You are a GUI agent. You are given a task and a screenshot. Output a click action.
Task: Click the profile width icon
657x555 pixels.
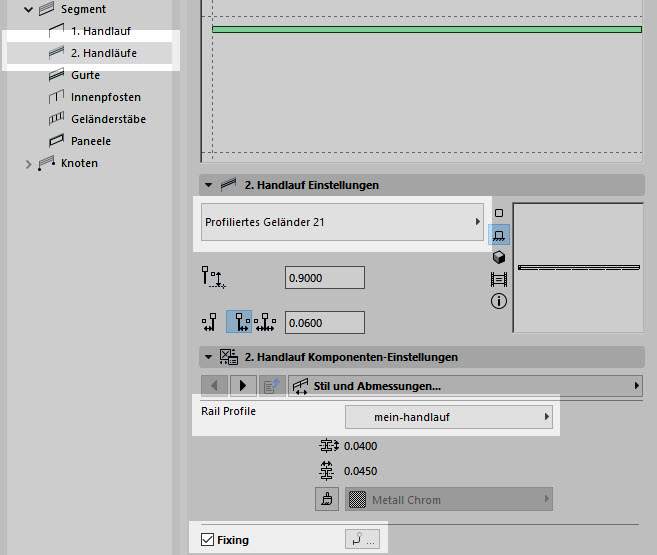click(328, 446)
